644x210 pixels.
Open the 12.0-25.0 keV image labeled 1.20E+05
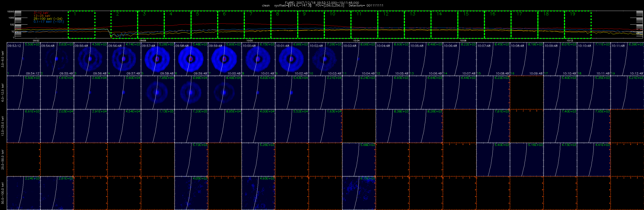pyautogui.click(x=191, y=126)
